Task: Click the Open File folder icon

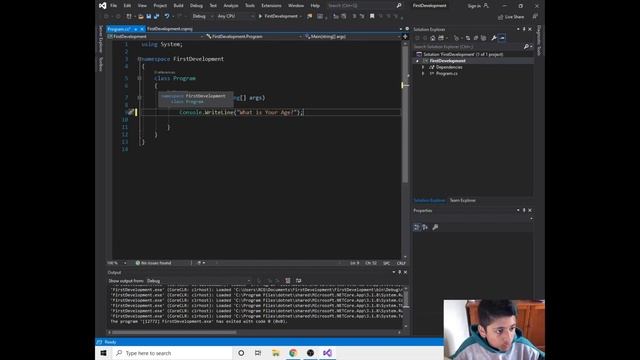Action: [x=141, y=16]
